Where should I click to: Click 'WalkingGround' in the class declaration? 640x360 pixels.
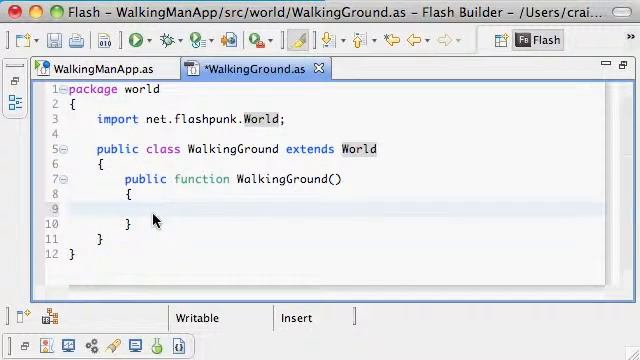pyautogui.click(x=233, y=149)
